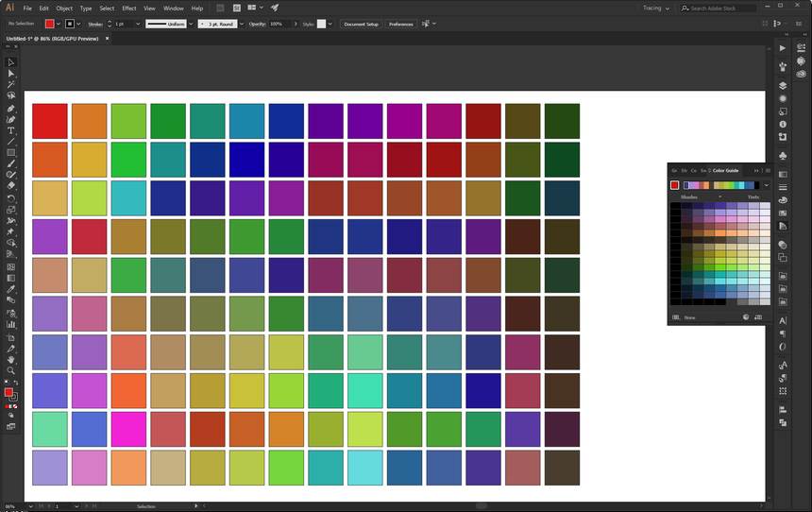Select the Hand tool
The height and width of the screenshot is (512, 812).
click(11, 359)
